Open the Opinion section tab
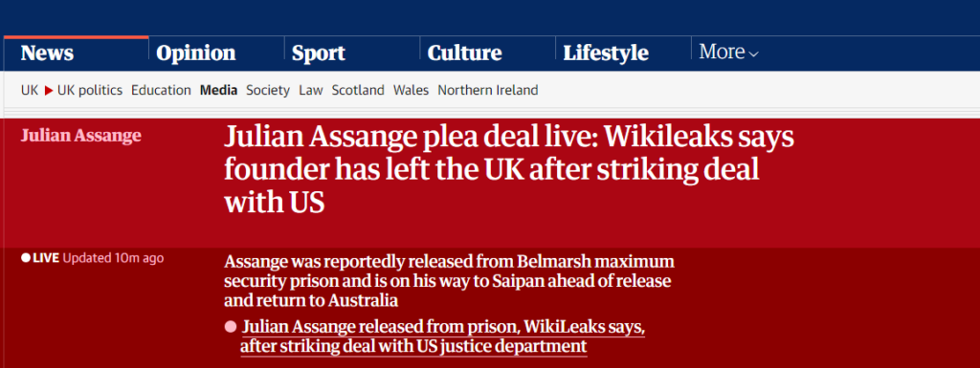 coord(195,53)
